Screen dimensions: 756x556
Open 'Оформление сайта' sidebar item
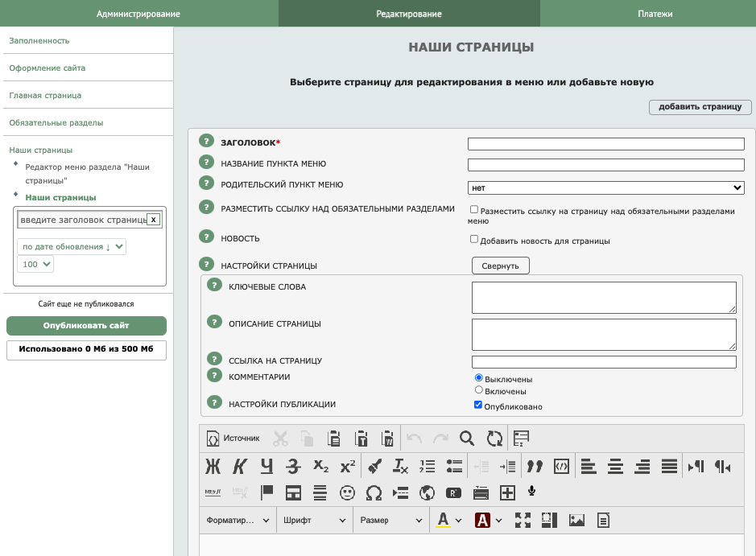(x=48, y=68)
